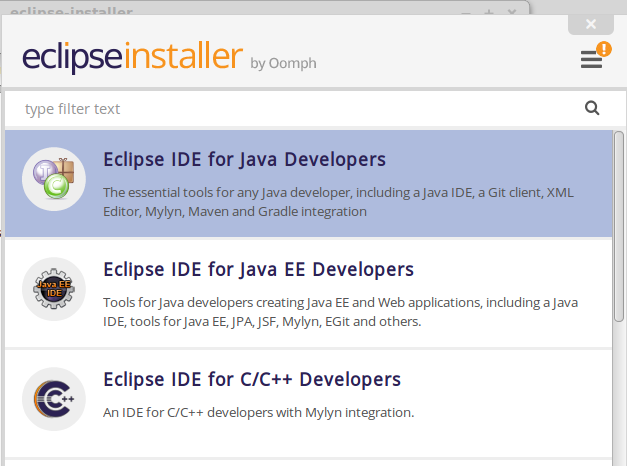Viewport: 627px width, 466px height.
Task: Click the Java Developers package icon
Action: (x=54, y=179)
